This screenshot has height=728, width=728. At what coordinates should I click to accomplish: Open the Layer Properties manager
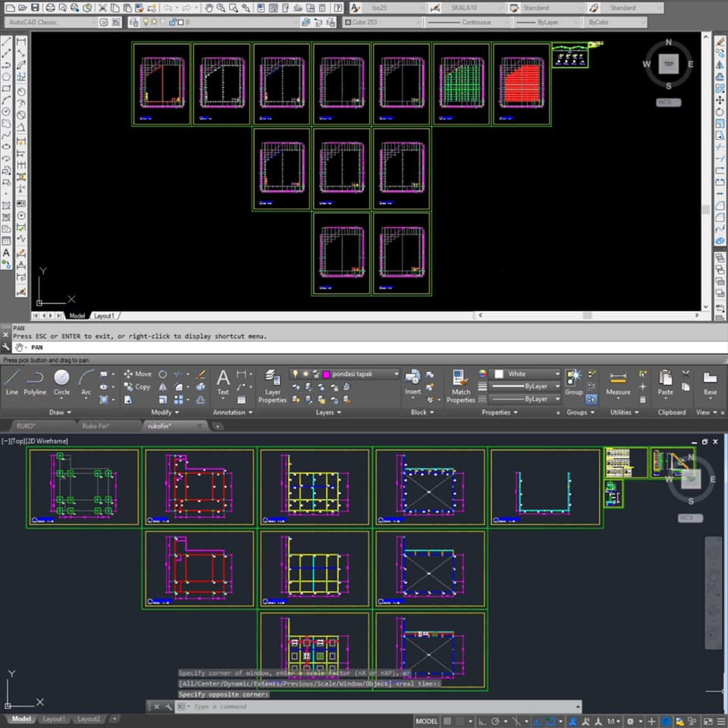pos(272,386)
